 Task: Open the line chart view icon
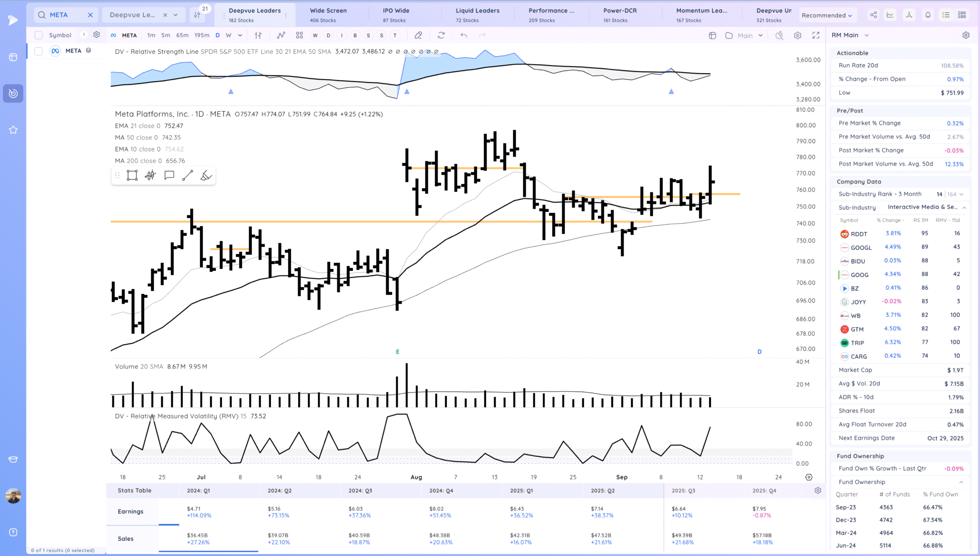click(890, 15)
